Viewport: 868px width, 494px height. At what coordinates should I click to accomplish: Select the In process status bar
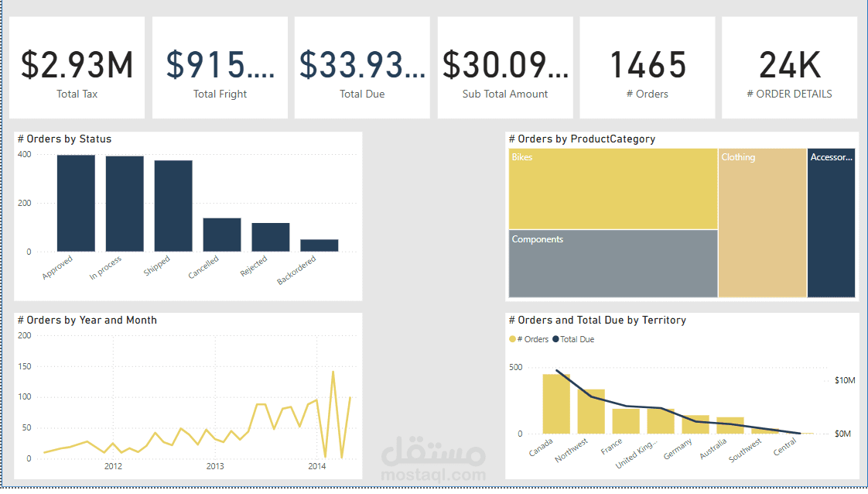(x=125, y=204)
